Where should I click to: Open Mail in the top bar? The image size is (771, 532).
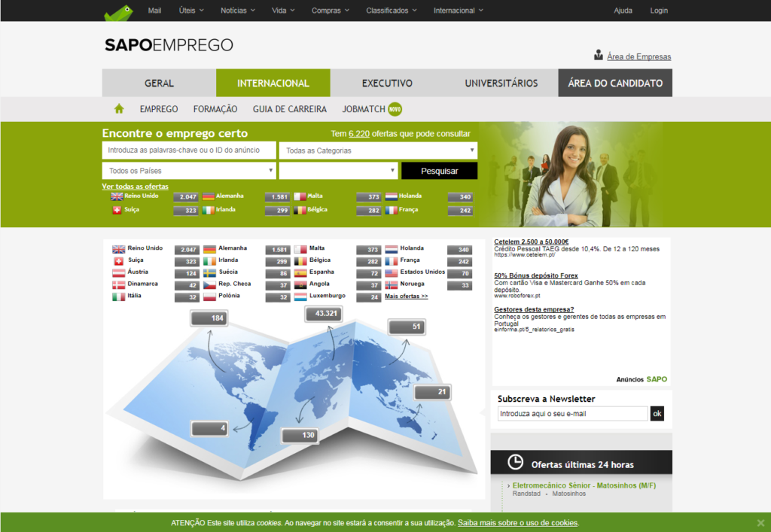tap(154, 11)
